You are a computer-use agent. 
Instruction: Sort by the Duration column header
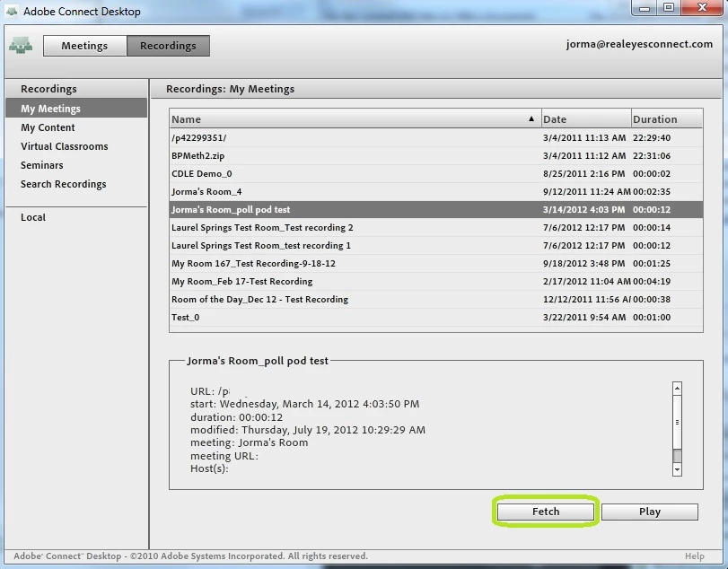667,119
